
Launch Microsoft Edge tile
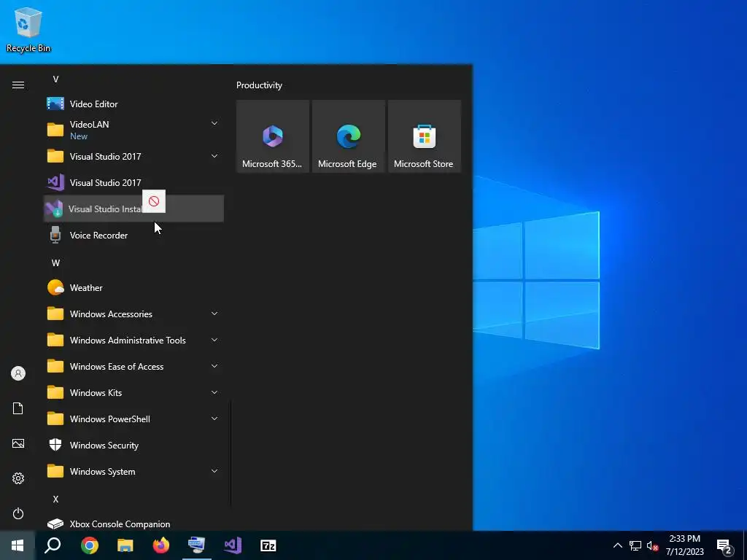tap(348, 136)
